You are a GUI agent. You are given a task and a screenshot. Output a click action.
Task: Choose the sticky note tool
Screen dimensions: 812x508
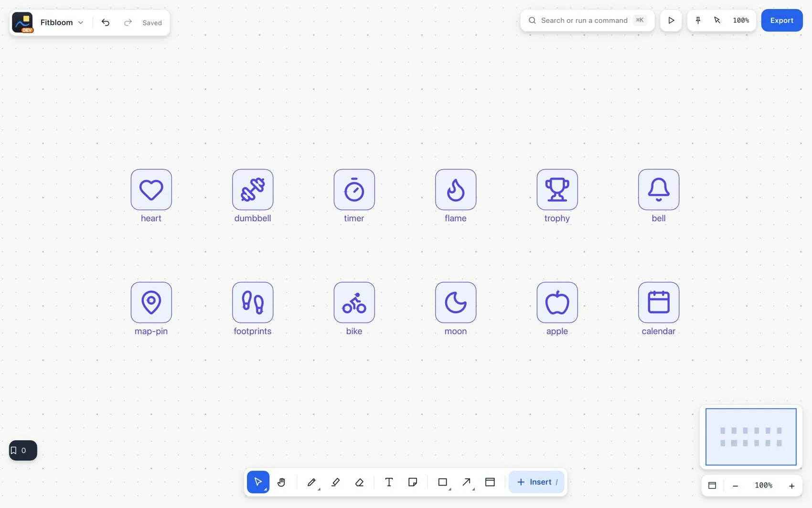[413, 482]
